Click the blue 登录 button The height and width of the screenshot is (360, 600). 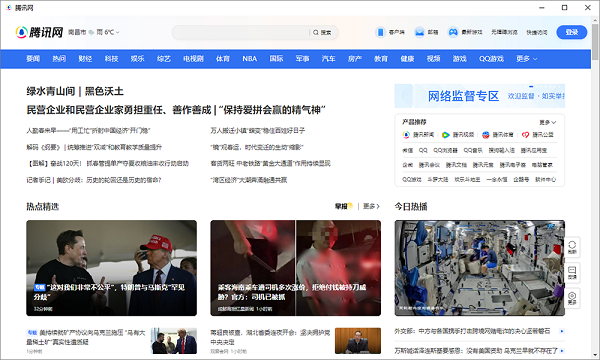pos(572,33)
